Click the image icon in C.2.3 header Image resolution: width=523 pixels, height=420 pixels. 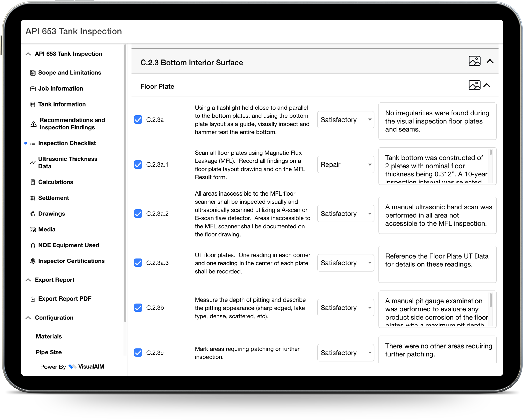(x=474, y=61)
